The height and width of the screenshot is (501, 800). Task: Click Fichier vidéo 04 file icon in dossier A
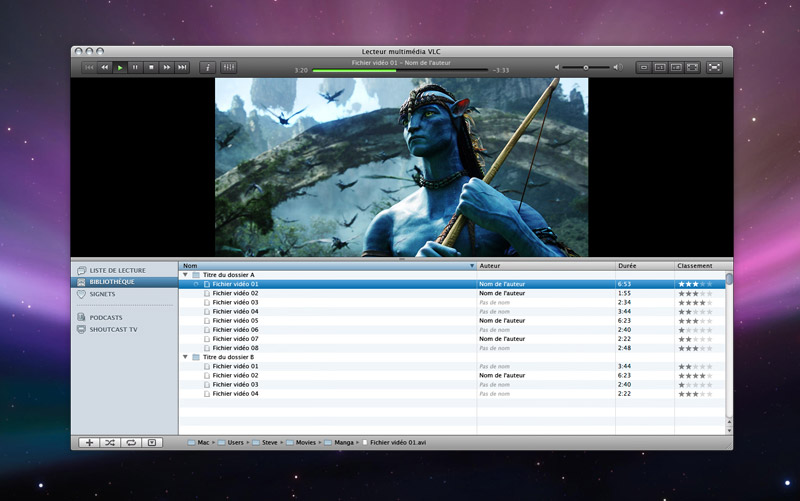(207, 312)
